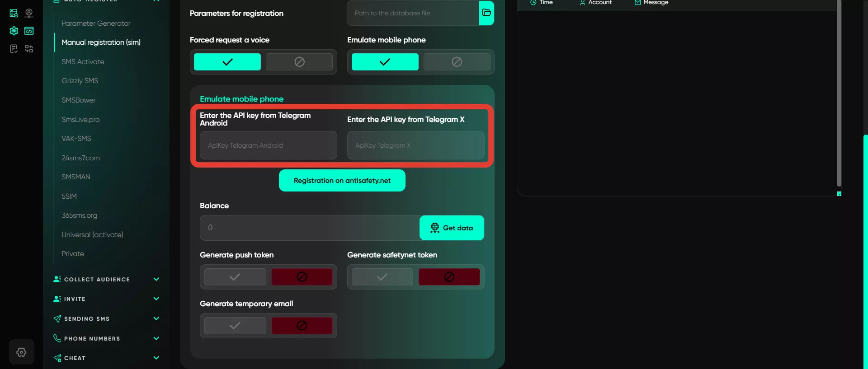Click the Phone Numbers handset icon
This screenshot has width=868, height=369.
[x=57, y=338]
